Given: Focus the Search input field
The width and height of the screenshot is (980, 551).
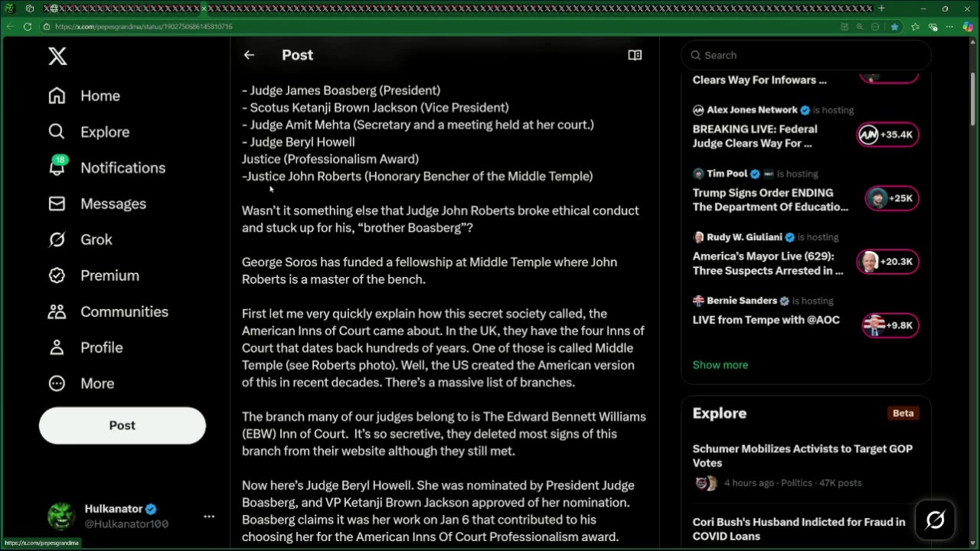Looking at the screenshot, I should (805, 55).
